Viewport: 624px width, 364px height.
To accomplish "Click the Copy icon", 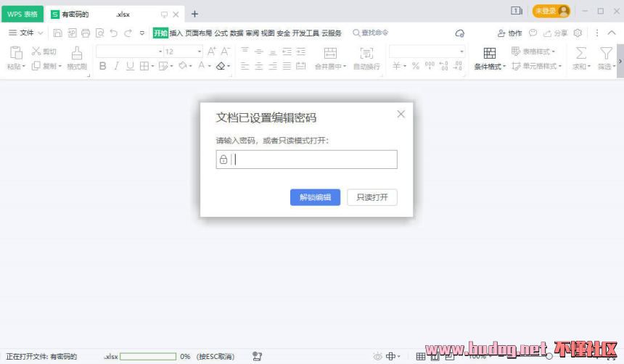I will [36, 66].
